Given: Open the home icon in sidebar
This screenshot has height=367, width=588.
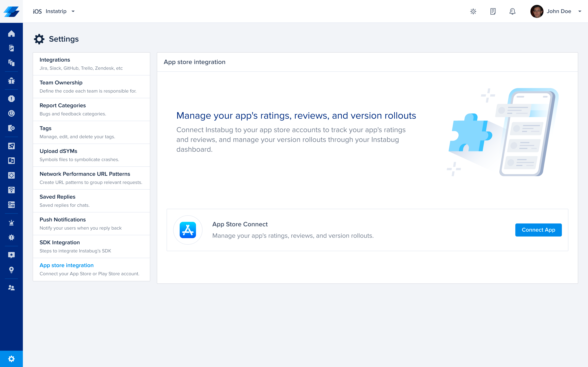Looking at the screenshot, I should 11,33.
